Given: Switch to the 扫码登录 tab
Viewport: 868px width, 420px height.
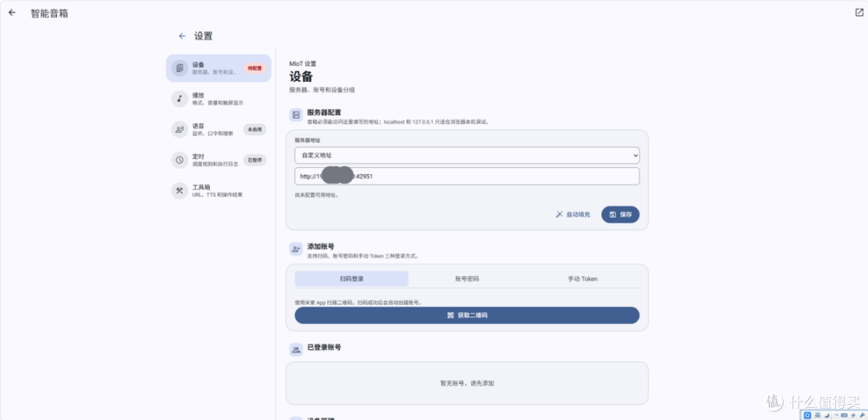Looking at the screenshot, I should click(351, 279).
